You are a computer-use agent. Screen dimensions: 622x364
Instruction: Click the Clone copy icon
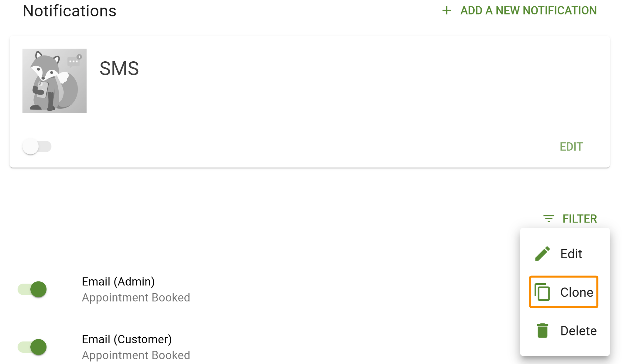click(x=542, y=292)
